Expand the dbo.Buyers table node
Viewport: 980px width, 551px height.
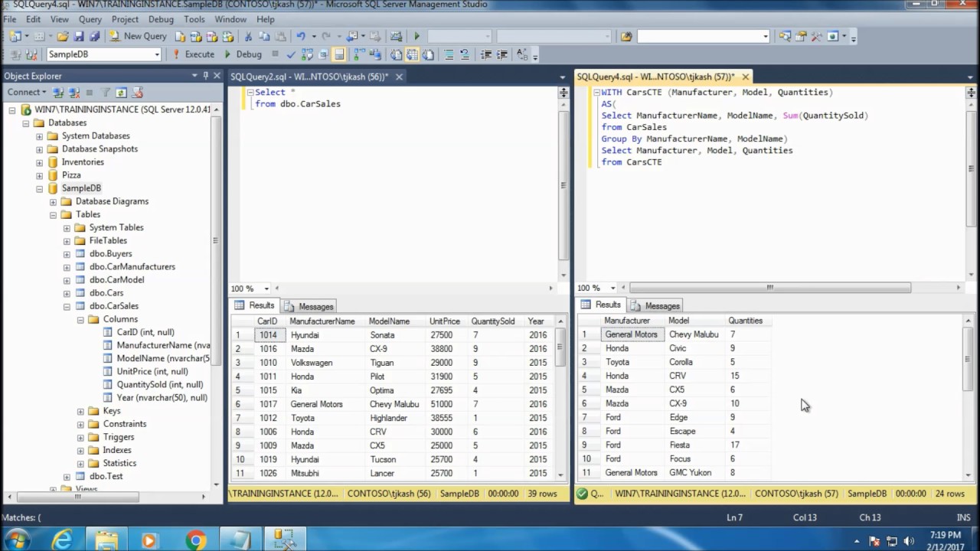pyautogui.click(x=67, y=254)
